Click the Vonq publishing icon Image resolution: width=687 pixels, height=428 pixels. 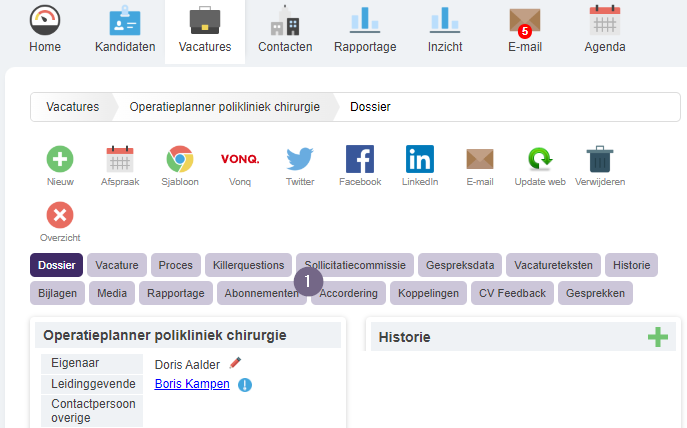(240, 159)
